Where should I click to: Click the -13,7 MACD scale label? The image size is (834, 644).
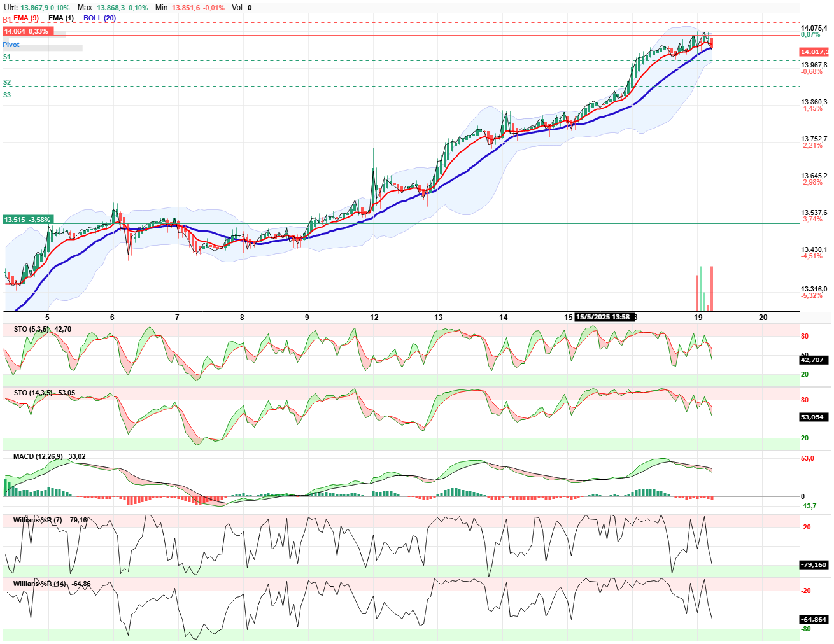click(x=809, y=506)
